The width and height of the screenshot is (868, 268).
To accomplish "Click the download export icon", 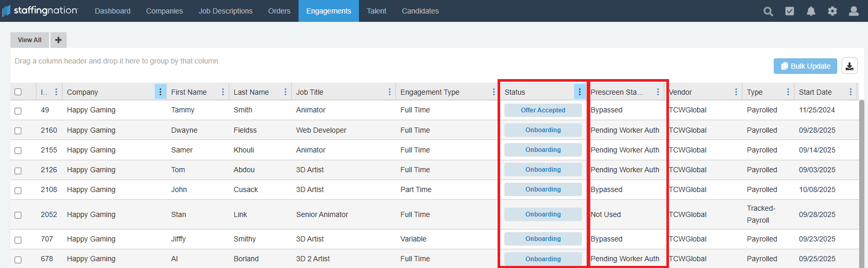I will pos(849,66).
